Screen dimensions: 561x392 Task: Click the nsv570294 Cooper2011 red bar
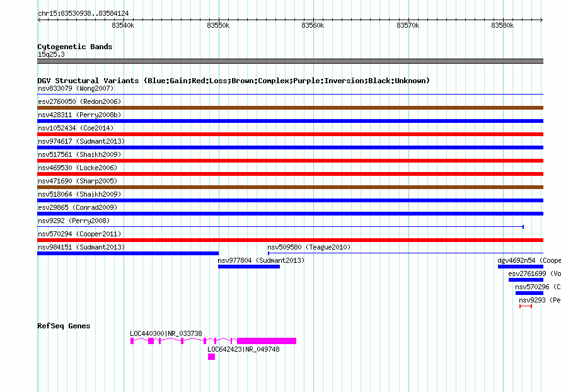click(290, 240)
